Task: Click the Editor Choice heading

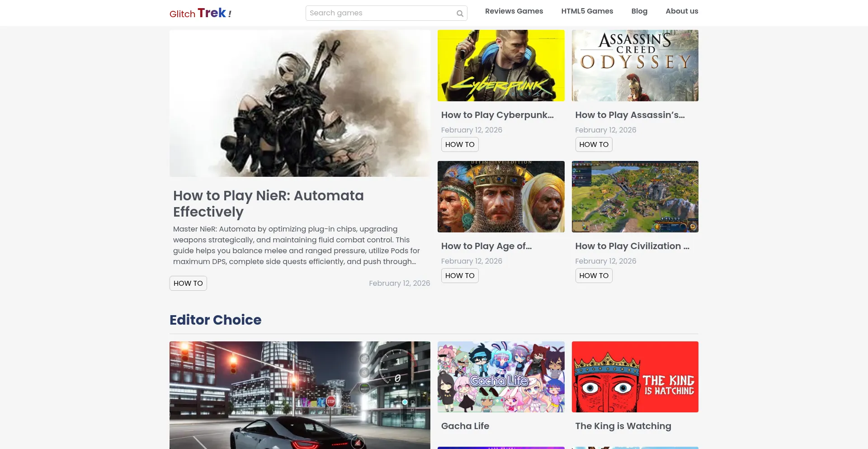Action: click(x=215, y=320)
